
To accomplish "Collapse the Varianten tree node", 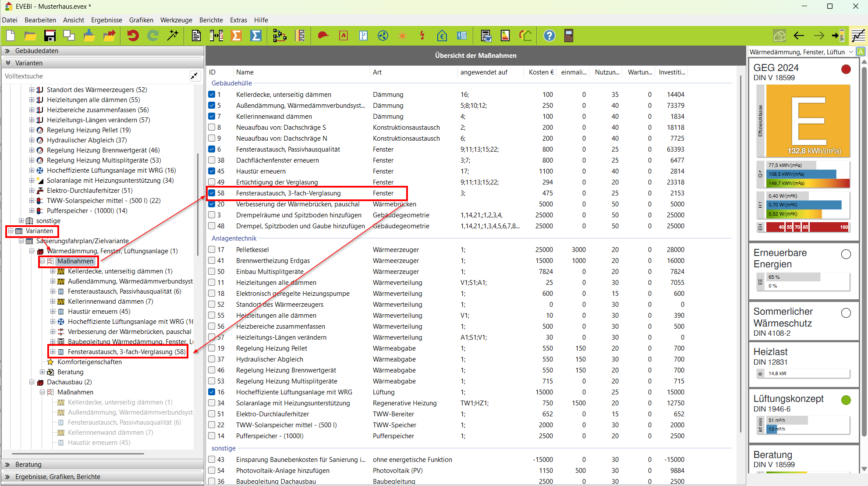I will coord(11,231).
